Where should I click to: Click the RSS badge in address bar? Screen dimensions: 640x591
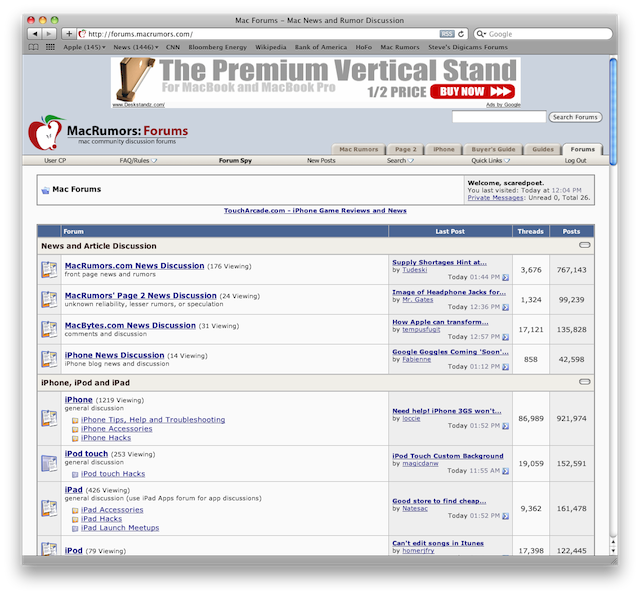(x=447, y=34)
